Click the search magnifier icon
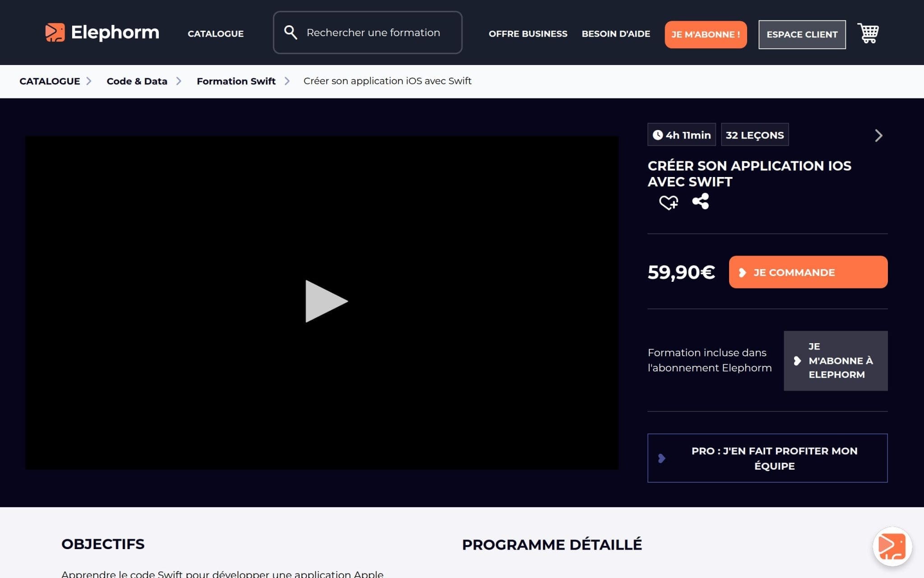Viewport: 924px width, 578px height. 291,33
